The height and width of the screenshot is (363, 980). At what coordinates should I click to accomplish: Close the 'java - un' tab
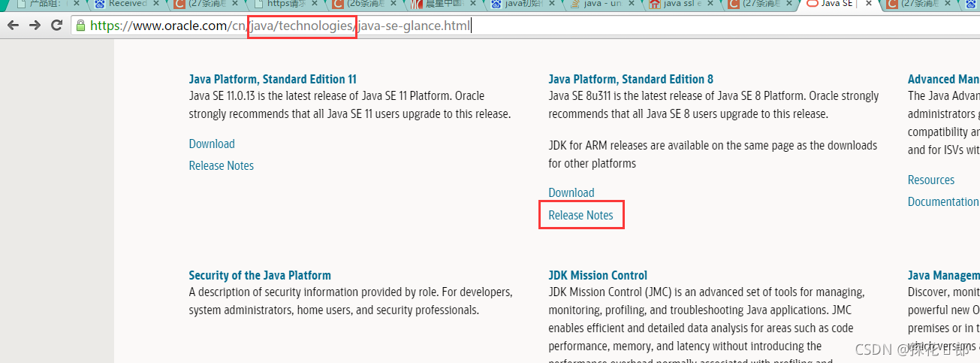(x=632, y=4)
